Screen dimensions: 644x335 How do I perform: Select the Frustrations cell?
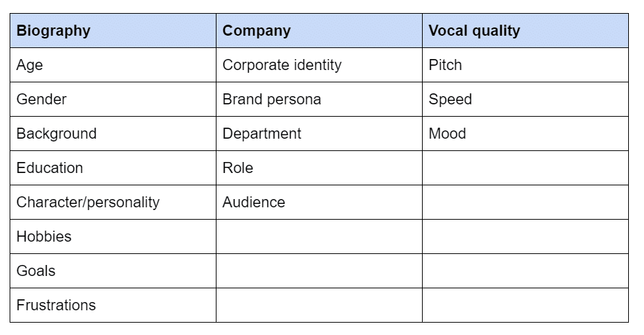click(113, 305)
